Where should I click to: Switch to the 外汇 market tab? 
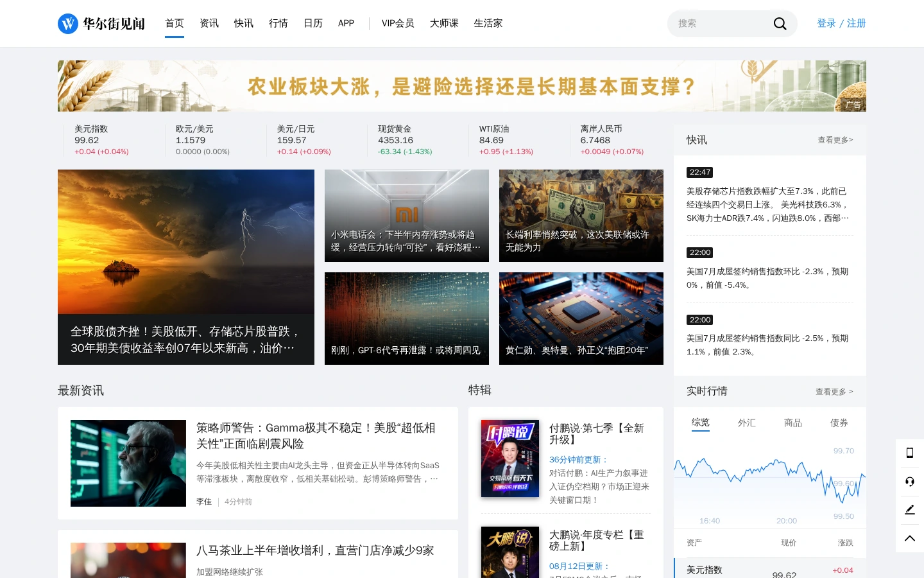click(747, 423)
